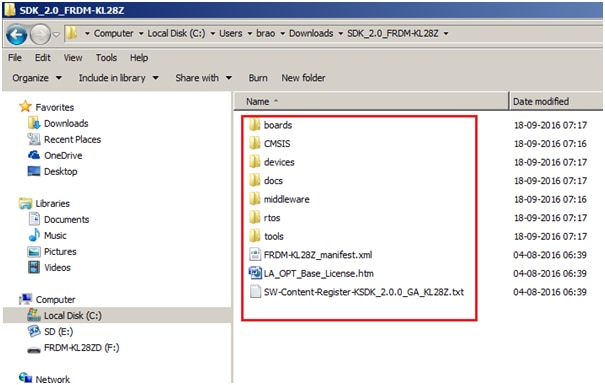Click the 'Recent Places' label in Favorites
Viewport: 605px width, 385px height.
[x=73, y=139]
